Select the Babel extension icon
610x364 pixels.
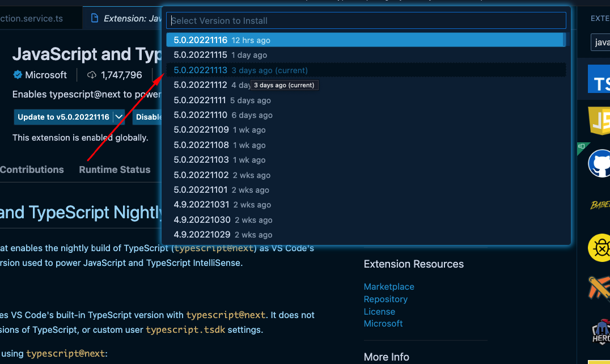pyautogui.click(x=600, y=205)
